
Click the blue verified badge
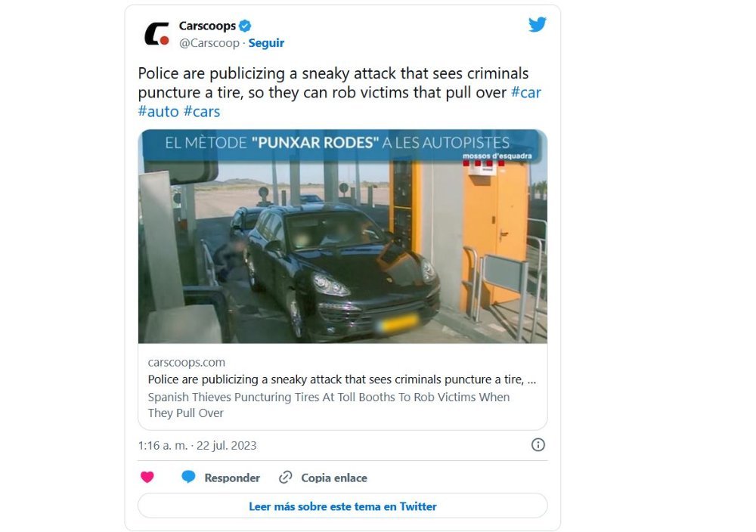(245, 26)
